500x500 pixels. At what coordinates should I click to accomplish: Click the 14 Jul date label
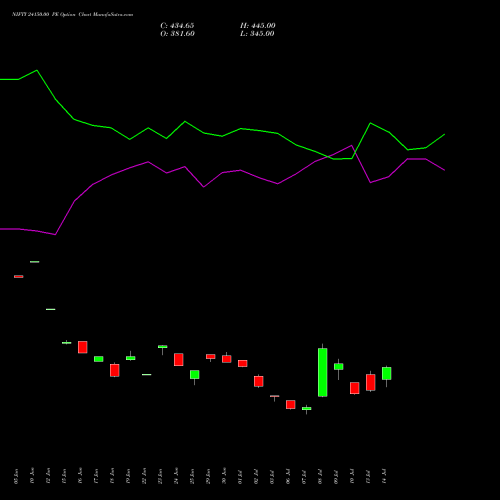click(384, 476)
